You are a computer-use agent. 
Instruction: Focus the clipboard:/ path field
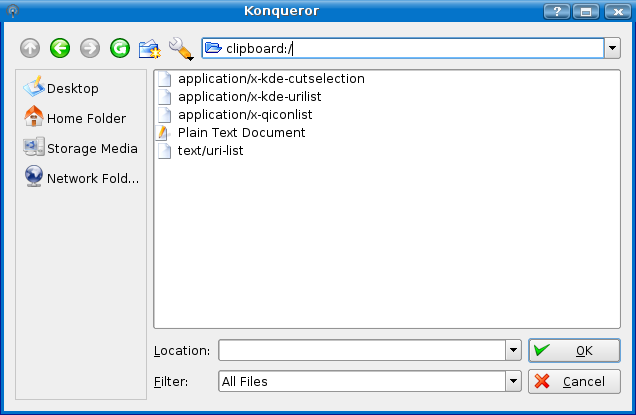(402, 48)
